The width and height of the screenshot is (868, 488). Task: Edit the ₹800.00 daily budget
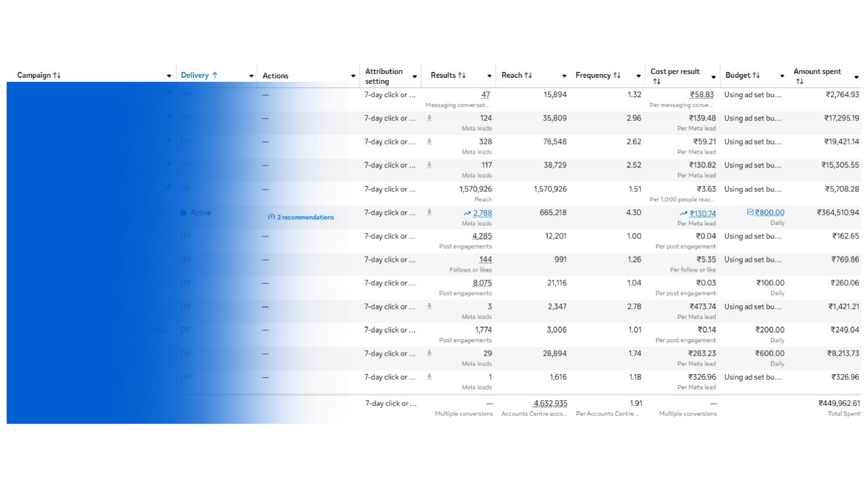769,212
